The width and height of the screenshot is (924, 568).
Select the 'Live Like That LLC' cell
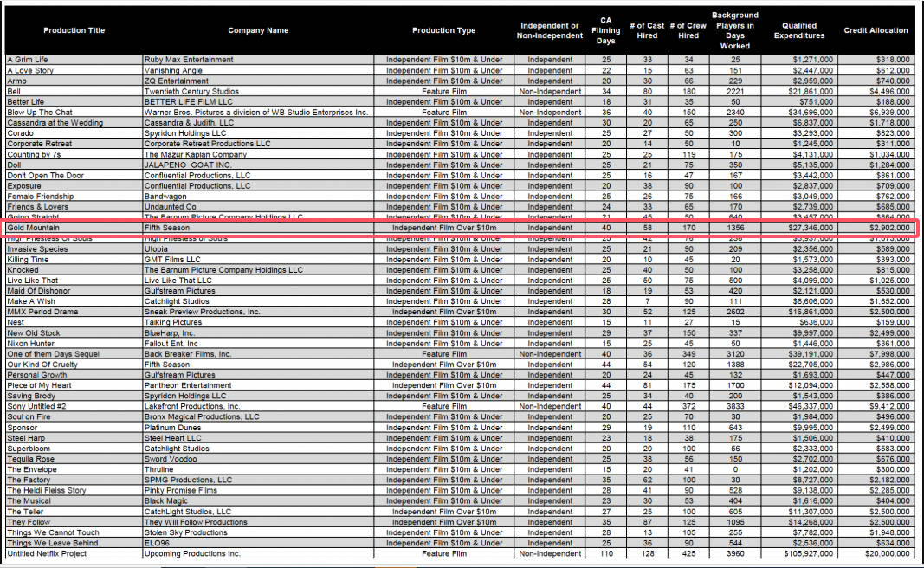click(x=258, y=281)
